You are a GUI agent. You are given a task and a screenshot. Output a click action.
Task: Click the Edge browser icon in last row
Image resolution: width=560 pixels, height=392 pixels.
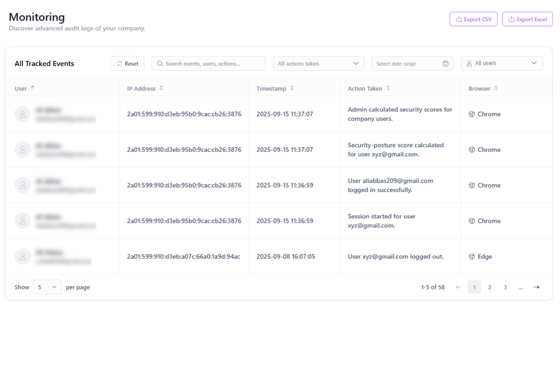[x=472, y=256]
